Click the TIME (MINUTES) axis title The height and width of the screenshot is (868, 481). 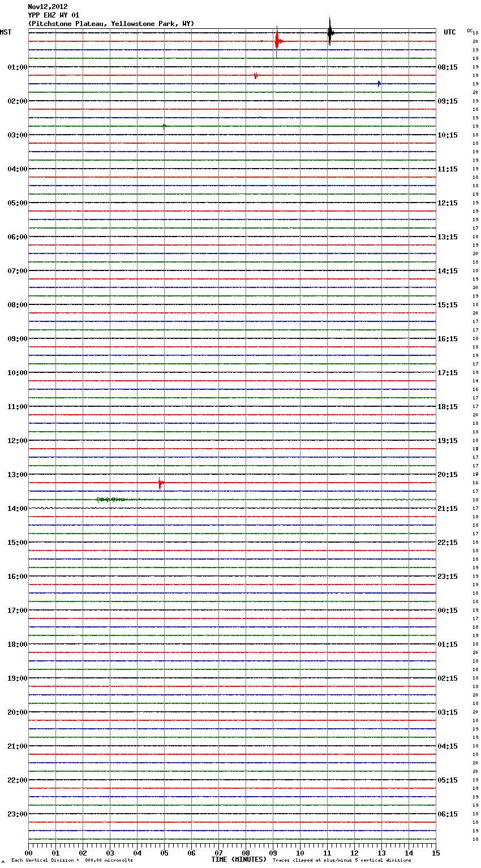(239, 860)
